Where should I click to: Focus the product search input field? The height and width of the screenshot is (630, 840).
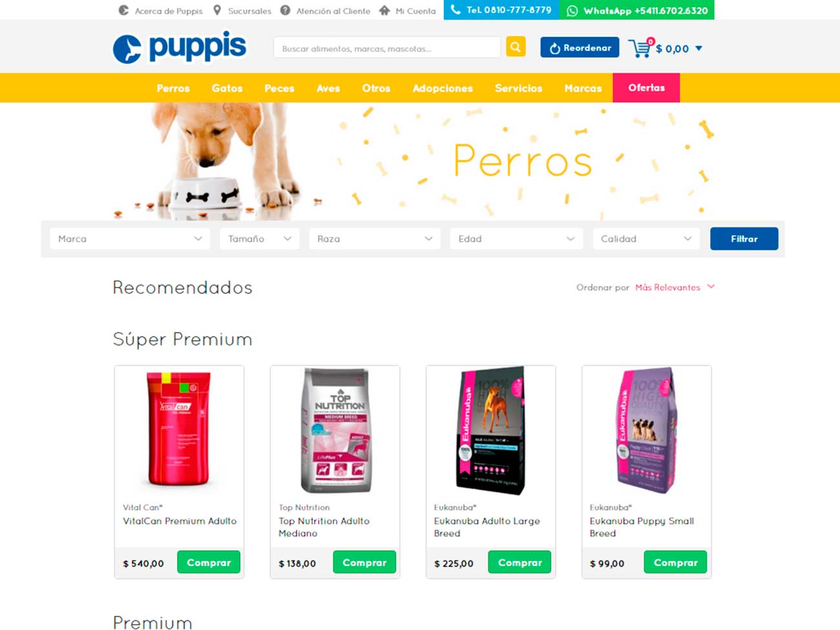[387, 48]
